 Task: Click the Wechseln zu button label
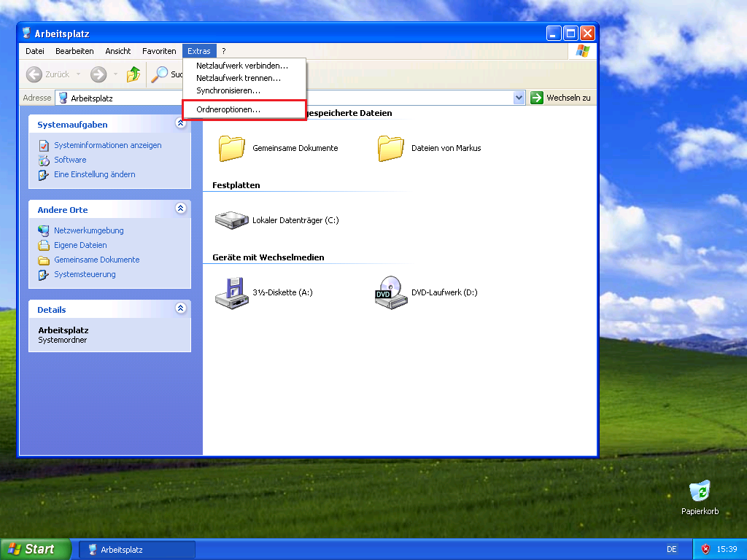tap(568, 98)
